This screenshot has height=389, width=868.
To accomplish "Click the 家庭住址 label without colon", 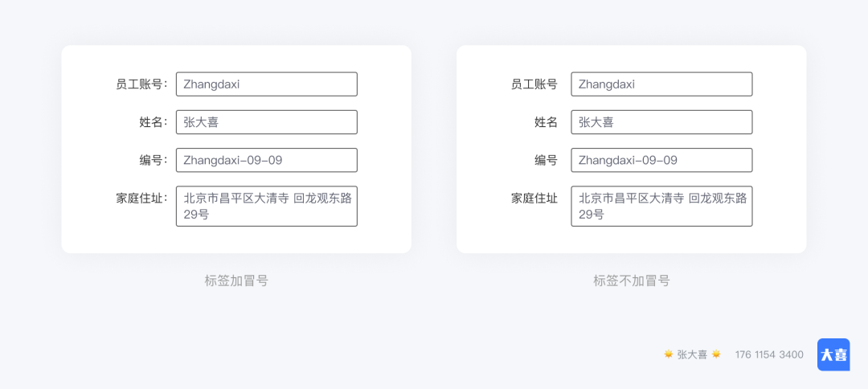I will 534,199.
